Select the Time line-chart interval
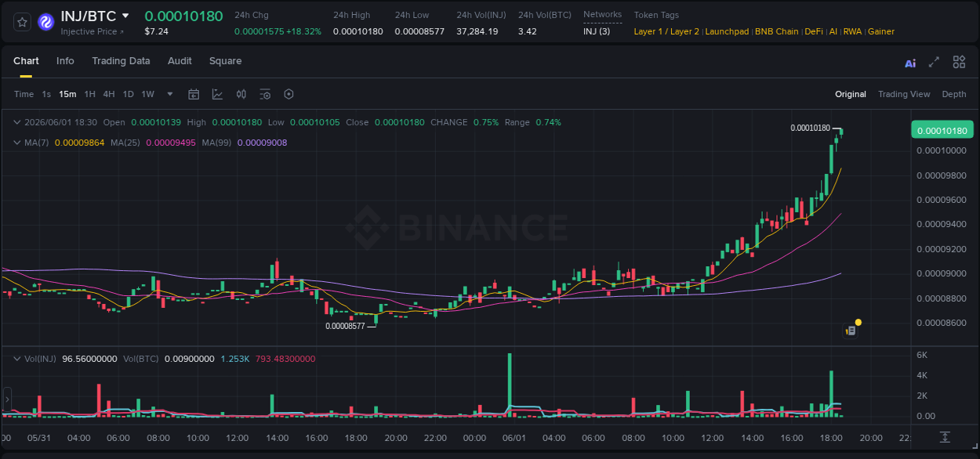 pos(24,94)
